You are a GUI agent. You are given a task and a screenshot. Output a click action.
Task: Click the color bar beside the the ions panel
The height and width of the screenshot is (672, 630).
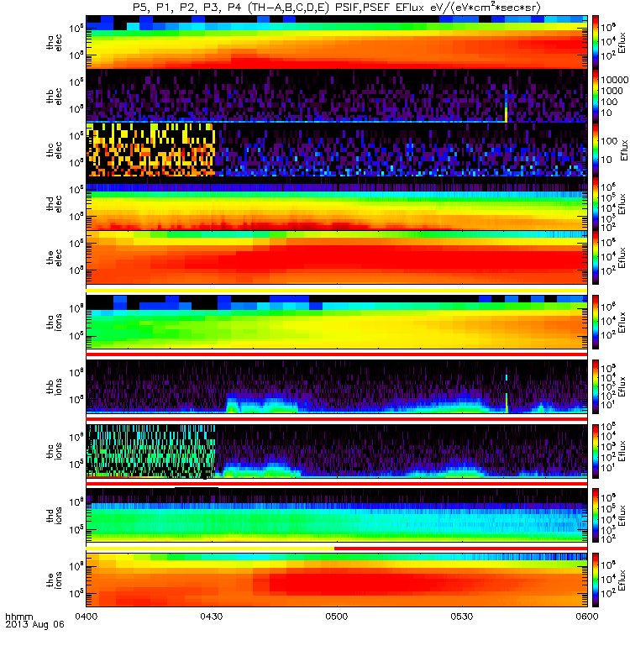(x=596, y=580)
